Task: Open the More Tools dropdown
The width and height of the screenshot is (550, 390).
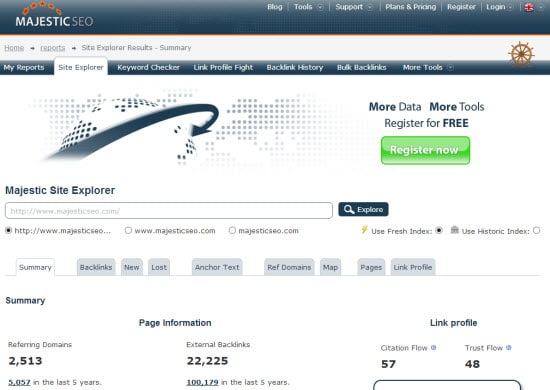Action: click(428, 67)
